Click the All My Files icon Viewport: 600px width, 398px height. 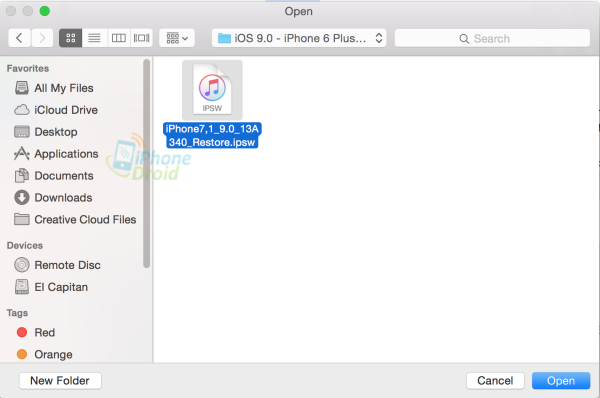click(x=22, y=88)
